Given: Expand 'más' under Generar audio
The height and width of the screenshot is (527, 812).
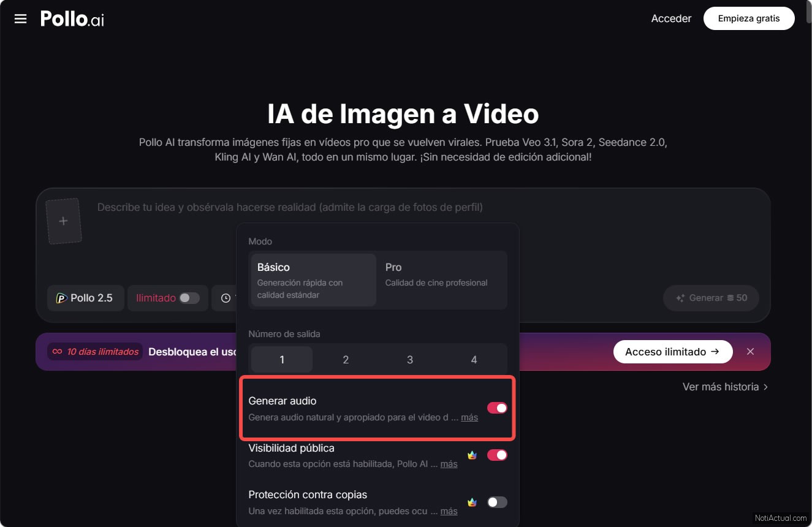Looking at the screenshot, I should (x=469, y=417).
